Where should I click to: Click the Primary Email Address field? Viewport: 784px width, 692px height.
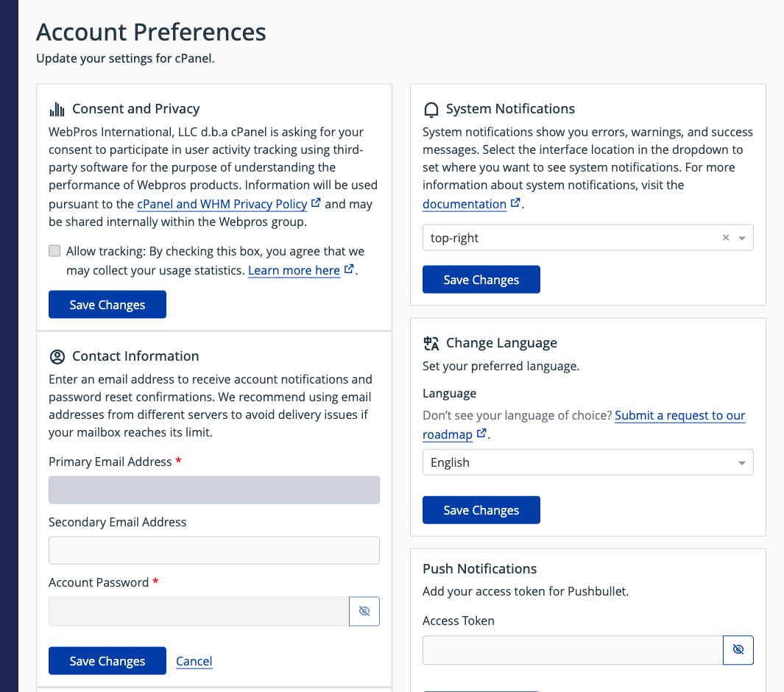coord(214,490)
